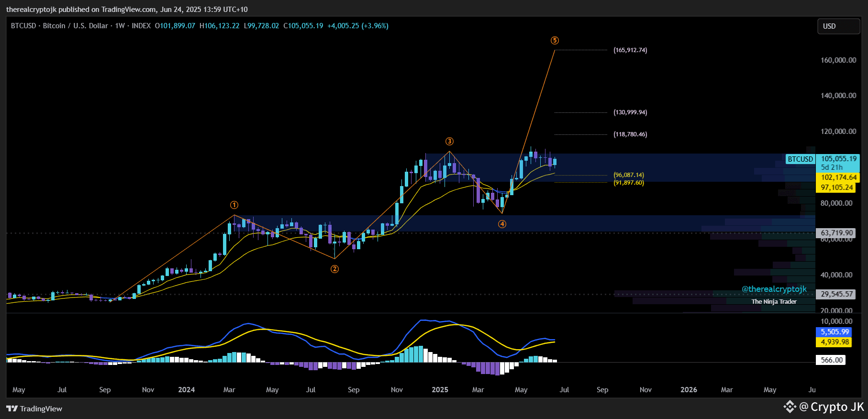Click the 120,000.00 price scale label
This screenshot has width=868, height=419.
pyautogui.click(x=838, y=132)
